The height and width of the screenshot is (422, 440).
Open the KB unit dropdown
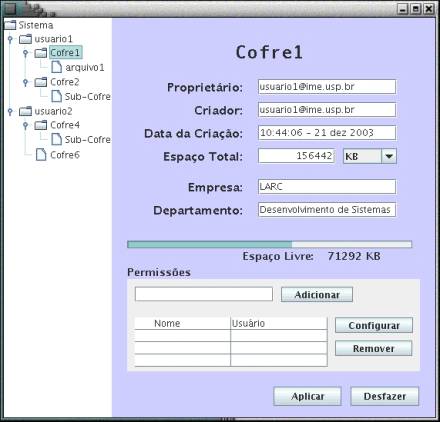[x=389, y=156]
